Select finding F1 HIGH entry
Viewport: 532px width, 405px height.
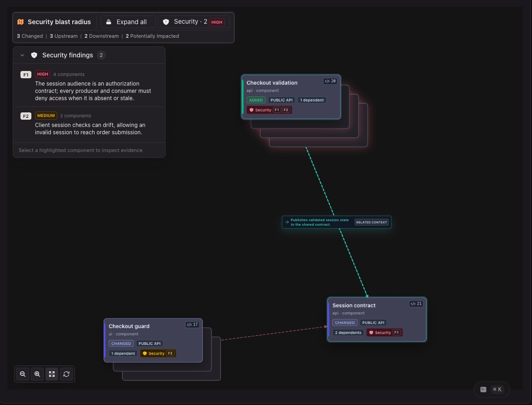89,86
